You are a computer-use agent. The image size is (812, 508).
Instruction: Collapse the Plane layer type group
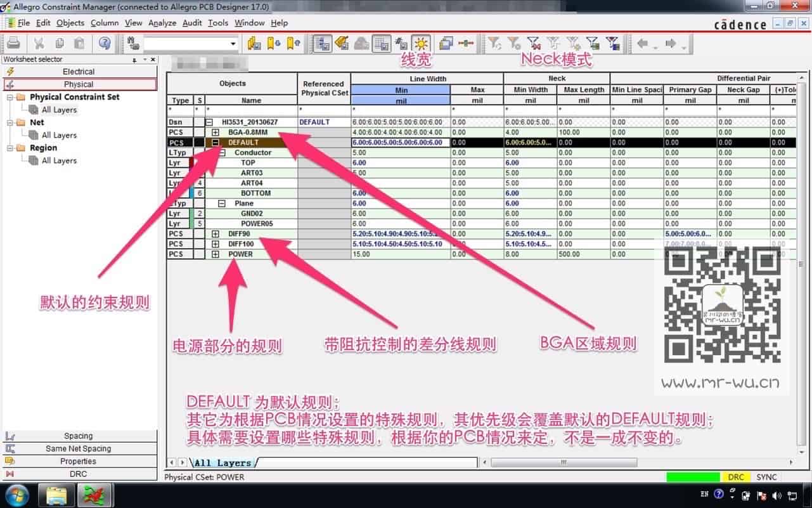point(222,204)
